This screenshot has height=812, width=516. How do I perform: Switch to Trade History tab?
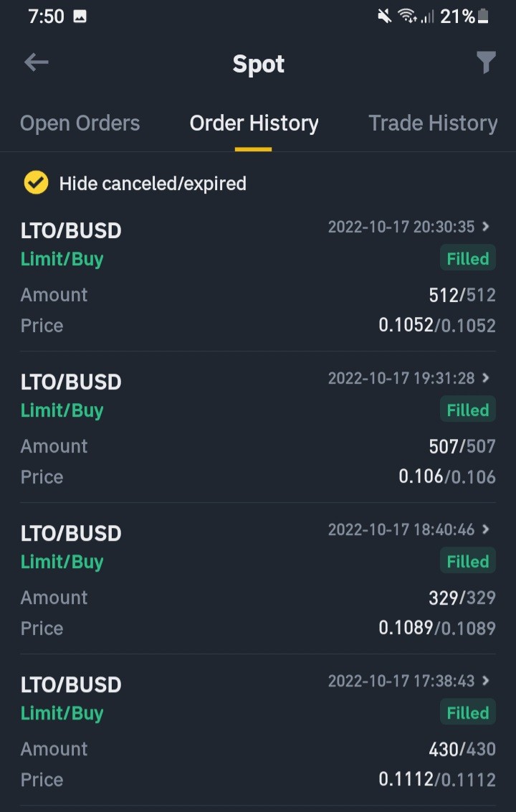[433, 123]
